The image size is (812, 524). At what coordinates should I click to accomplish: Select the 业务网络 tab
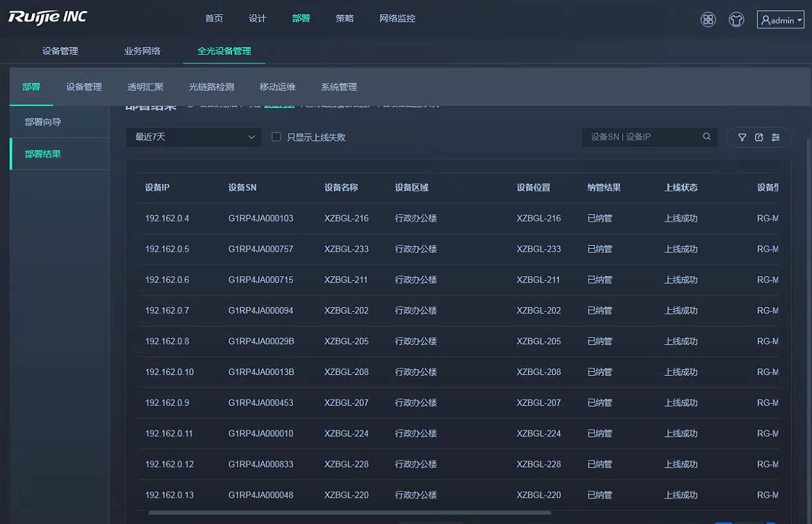coord(143,51)
